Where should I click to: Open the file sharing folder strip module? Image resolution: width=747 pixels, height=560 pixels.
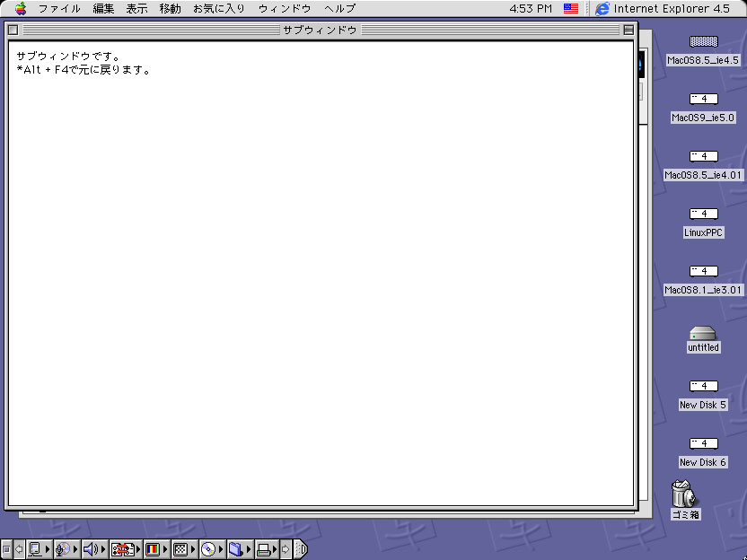pos(240,549)
